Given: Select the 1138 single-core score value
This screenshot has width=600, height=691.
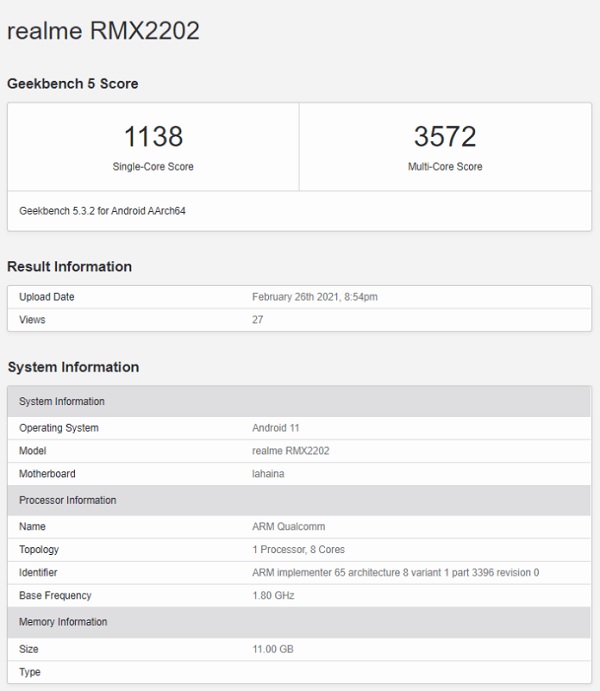Looking at the screenshot, I should 153,137.
